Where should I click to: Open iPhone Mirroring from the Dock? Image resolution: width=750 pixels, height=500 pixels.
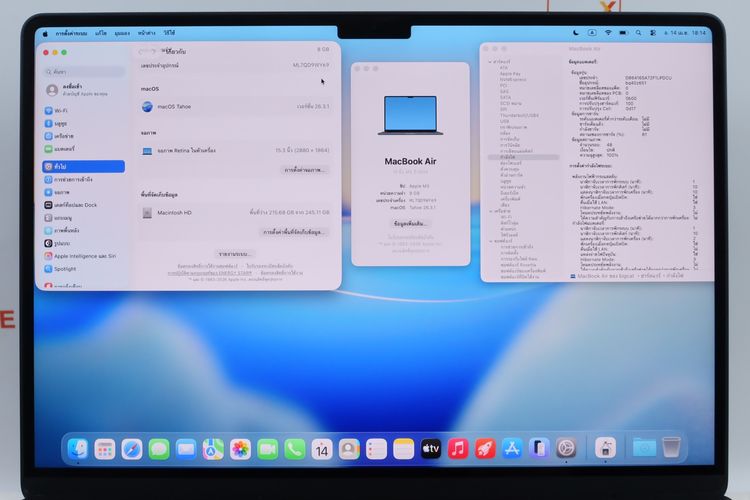(x=539, y=449)
